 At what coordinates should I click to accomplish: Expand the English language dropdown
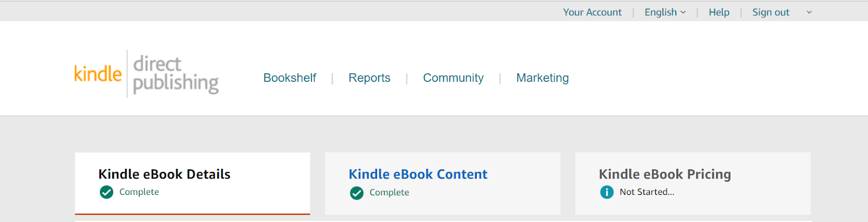point(665,12)
